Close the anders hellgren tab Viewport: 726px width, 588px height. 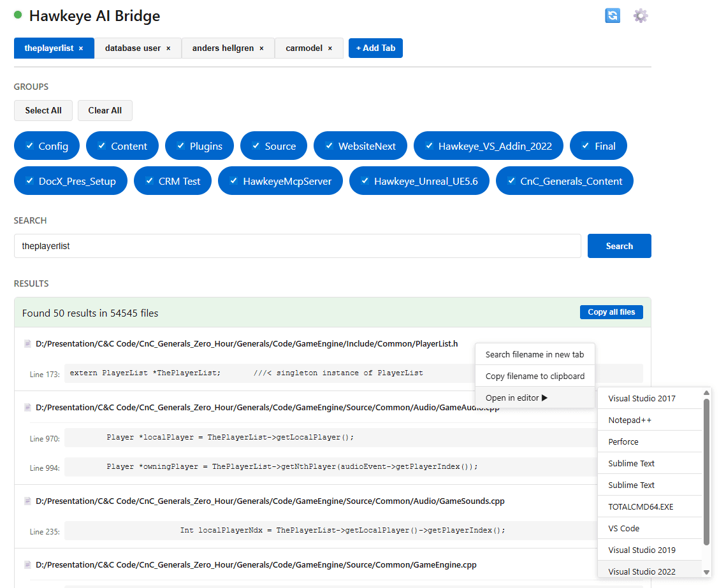pos(261,48)
